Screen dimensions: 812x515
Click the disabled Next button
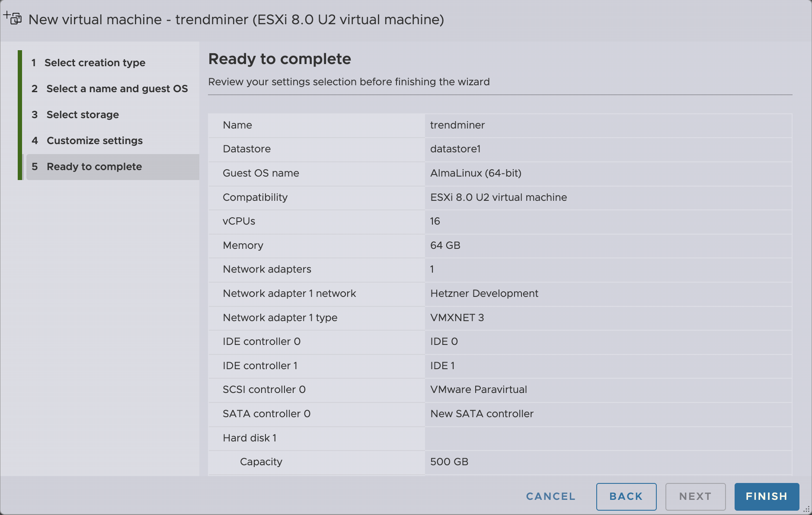695,496
